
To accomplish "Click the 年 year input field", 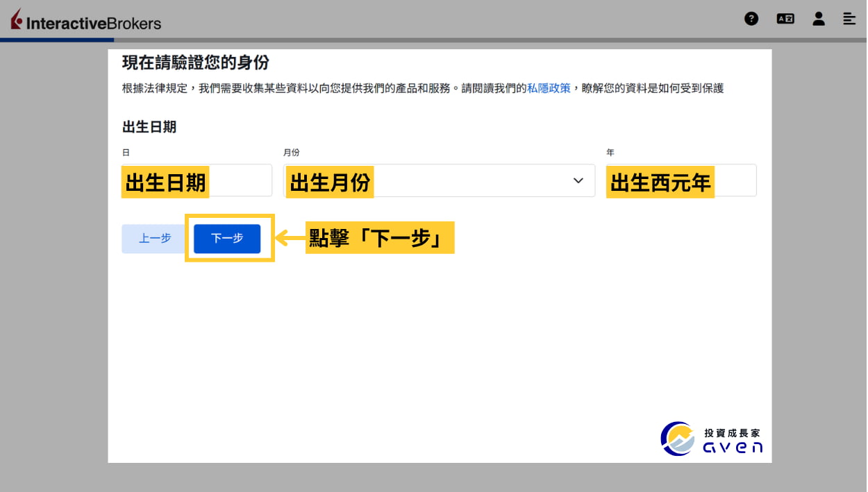I will 681,180.
